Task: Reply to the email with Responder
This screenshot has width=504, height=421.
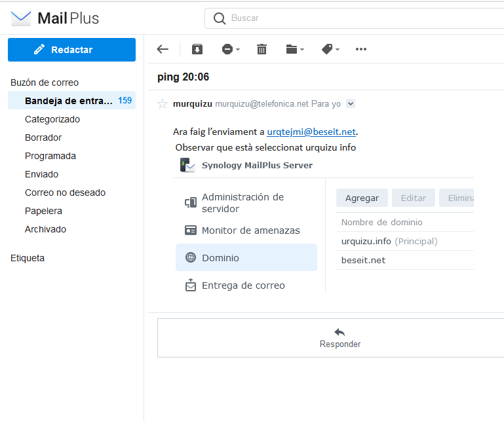Action: 340,338
